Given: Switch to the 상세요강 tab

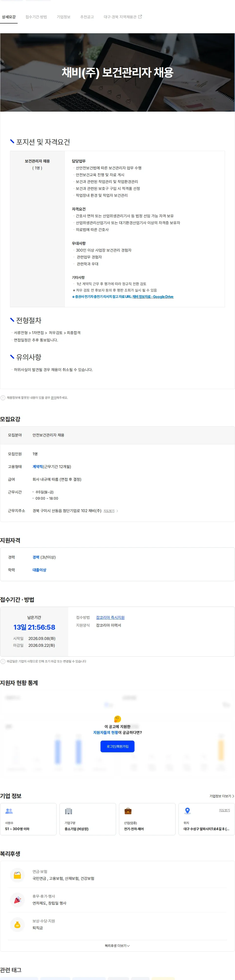Looking at the screenshot, I should [9, 17].
